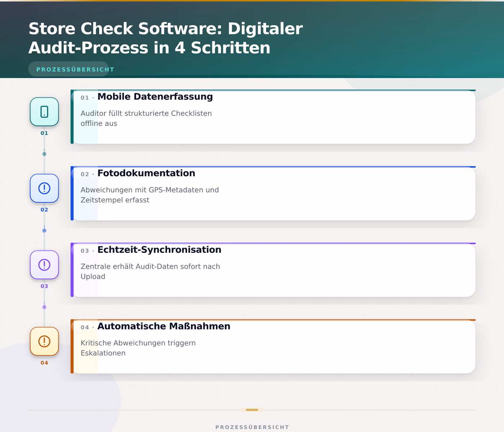Click the purple timeline dot below step 03

click(44, 307)
